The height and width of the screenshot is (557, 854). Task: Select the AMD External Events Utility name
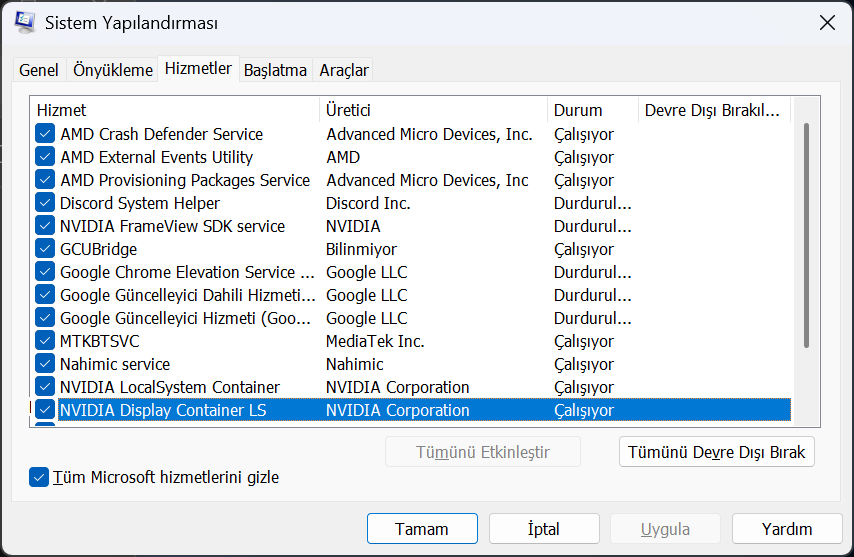pos(157,157)
